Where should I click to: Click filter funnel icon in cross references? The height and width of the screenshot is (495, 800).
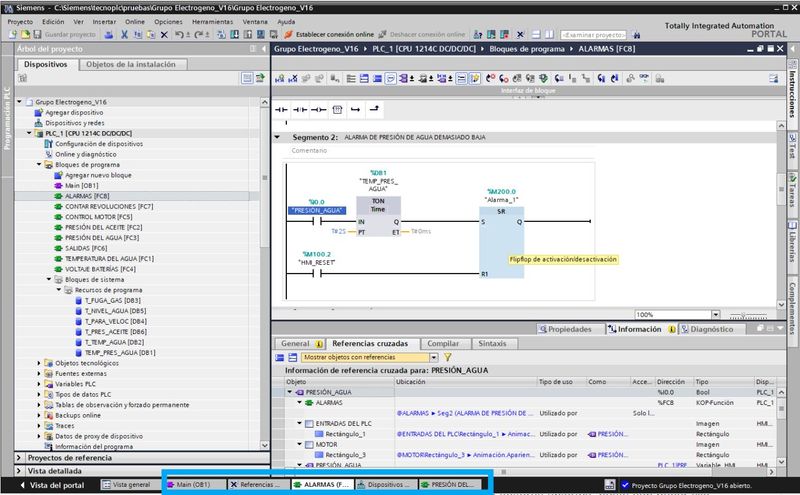pyautogui.click(x=447, y=357)
